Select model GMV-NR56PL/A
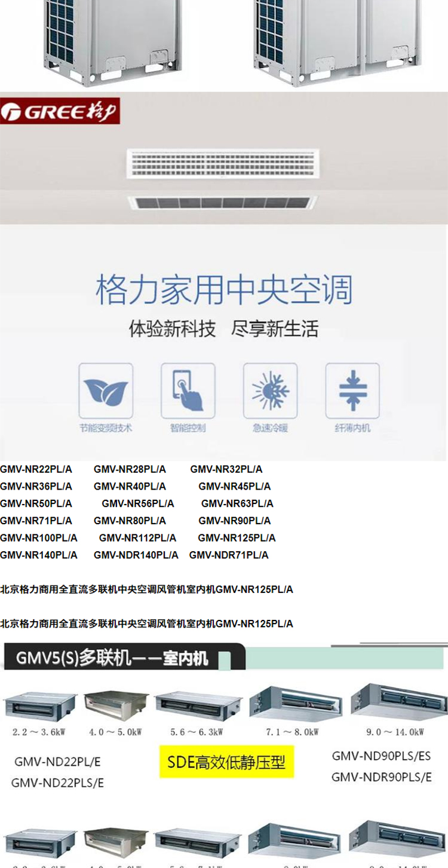 pos(138,504)
